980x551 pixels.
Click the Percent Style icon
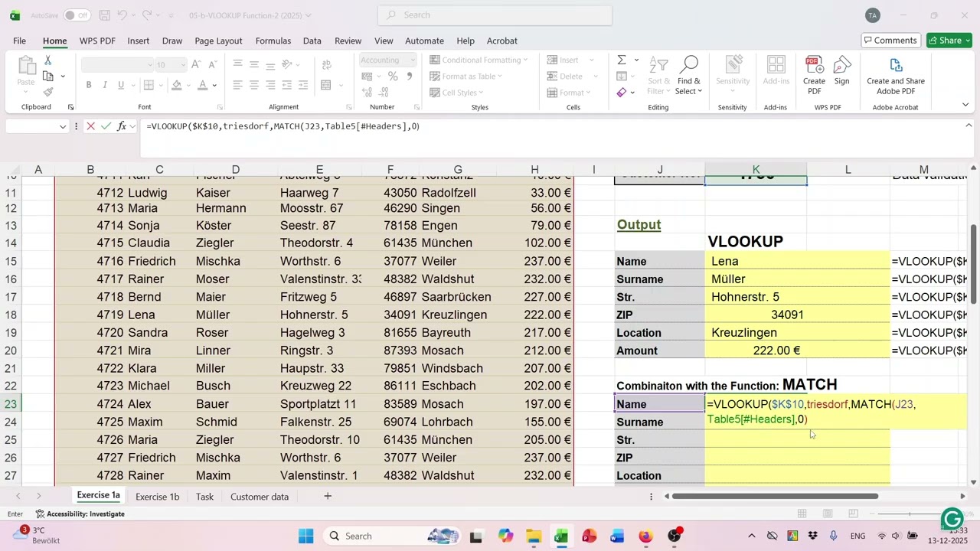393,77
